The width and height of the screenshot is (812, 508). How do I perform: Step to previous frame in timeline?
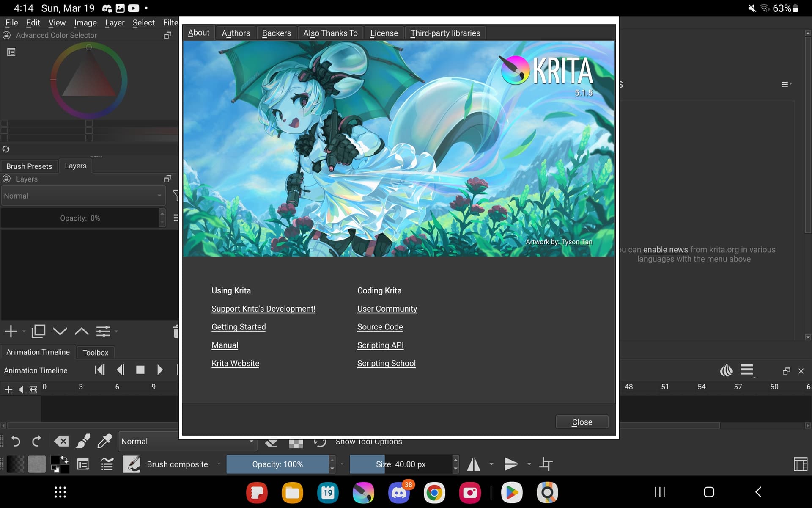[121, 370]
